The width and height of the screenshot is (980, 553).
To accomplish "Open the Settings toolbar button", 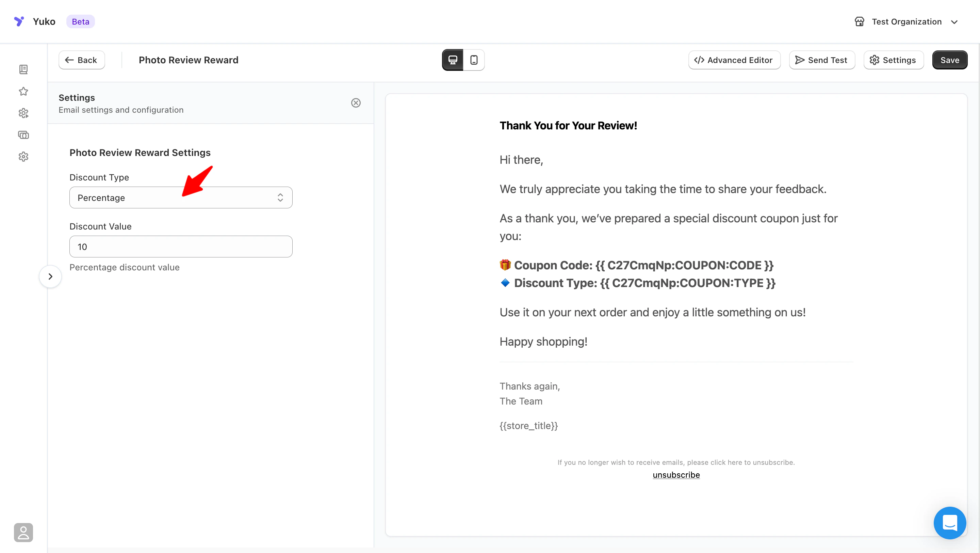I will coord(893,60).
